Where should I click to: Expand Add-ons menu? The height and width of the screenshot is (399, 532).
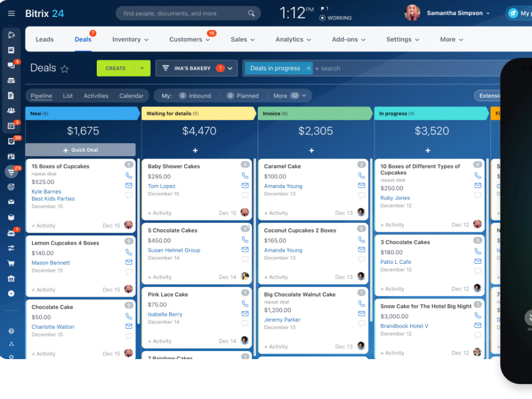tap(348, 39)
